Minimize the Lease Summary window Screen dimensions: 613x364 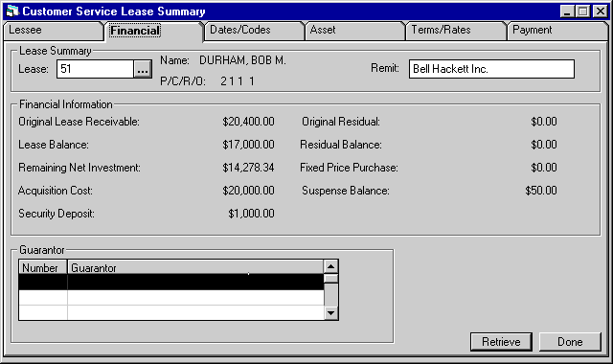tap(567, 11)
